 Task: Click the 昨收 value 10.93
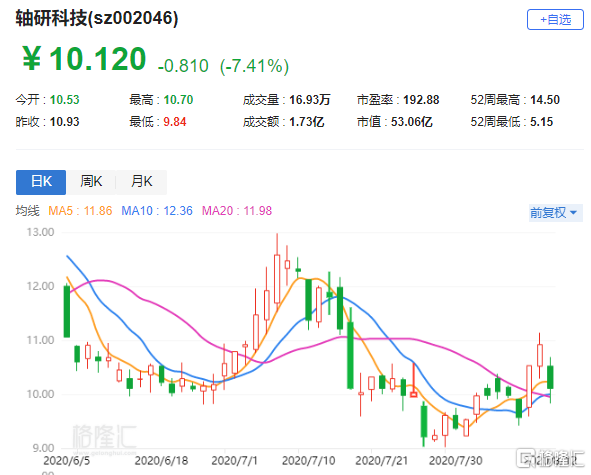[64, 122]
